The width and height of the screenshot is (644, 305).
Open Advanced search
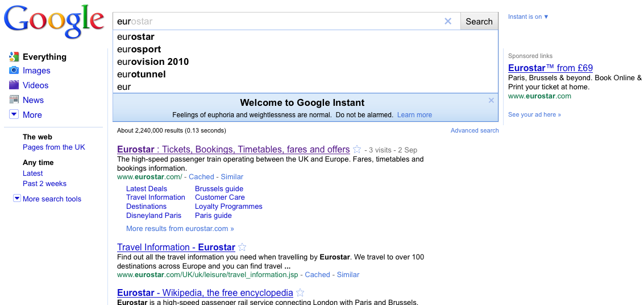(475, 130)
